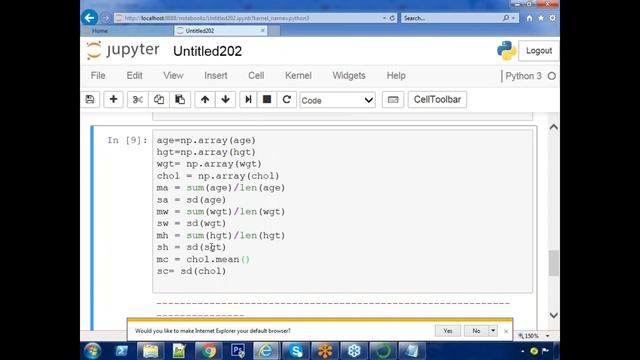Open the Insert menu
This screenshot has height=360, width=640.
coord(216,76)
